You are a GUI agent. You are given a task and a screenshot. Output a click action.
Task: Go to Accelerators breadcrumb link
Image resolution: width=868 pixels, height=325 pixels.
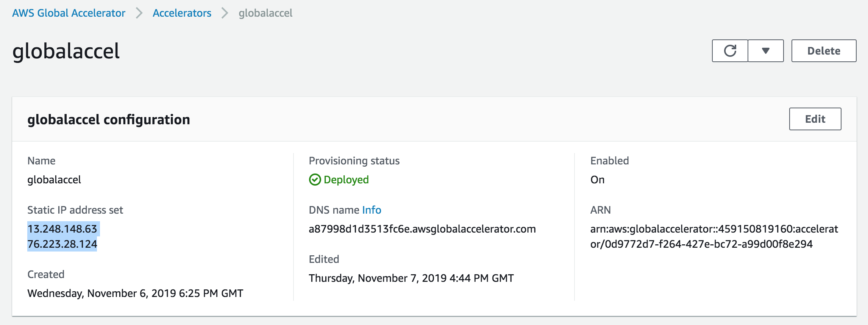[182, 13]
